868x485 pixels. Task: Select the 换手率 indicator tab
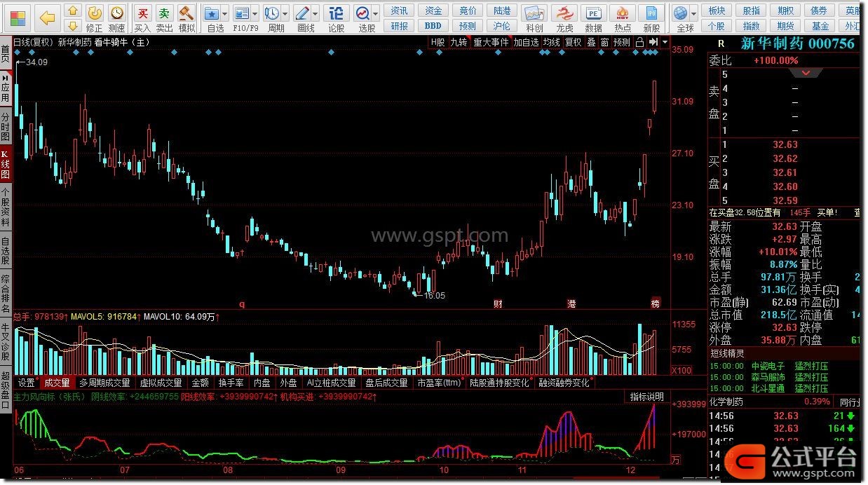231,383
